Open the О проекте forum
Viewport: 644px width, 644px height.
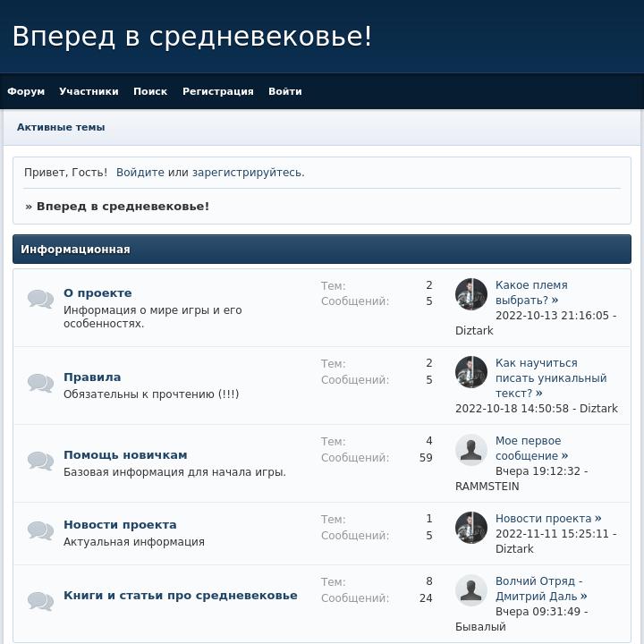[x=97, y=292]
